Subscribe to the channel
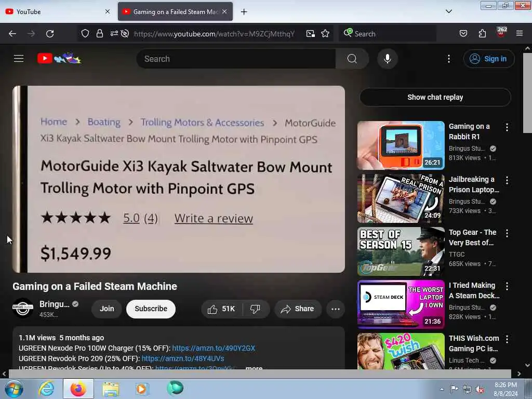The image size is (532, 399). point(151,309)
